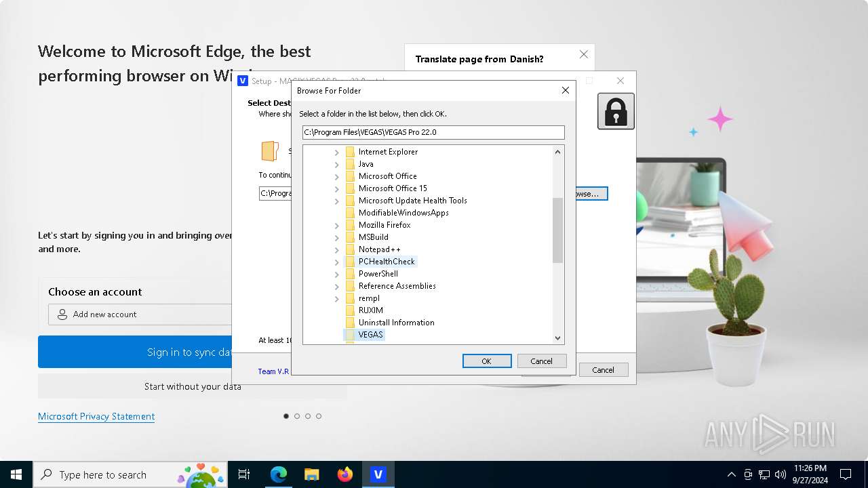Open Firefox from the taskbar
868x488 pixels.
click(x=345, y=474)
